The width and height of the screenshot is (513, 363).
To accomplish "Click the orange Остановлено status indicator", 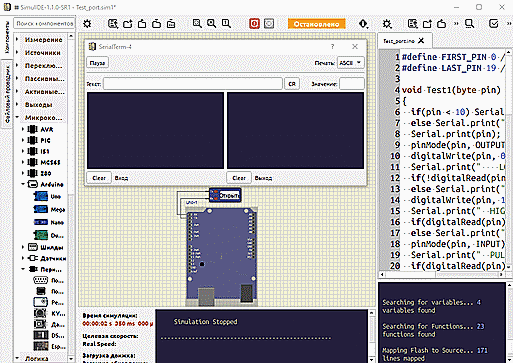I will pyautogui.click(x=317, y=24).
